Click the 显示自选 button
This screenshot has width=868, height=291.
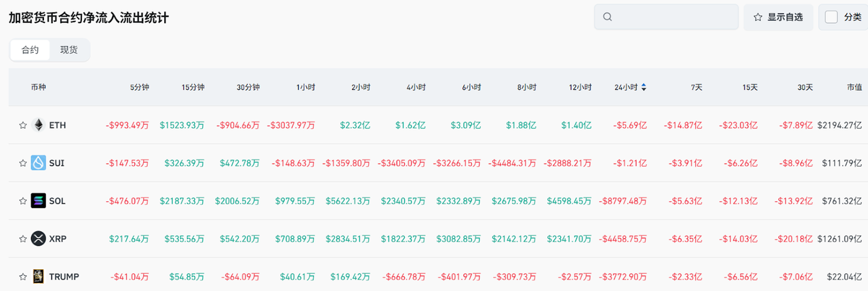[x=778, y=17]
